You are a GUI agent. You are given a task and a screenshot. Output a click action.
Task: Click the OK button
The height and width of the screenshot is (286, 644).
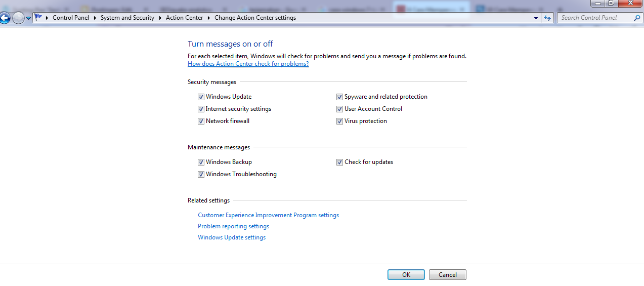[x=406, y=275]
